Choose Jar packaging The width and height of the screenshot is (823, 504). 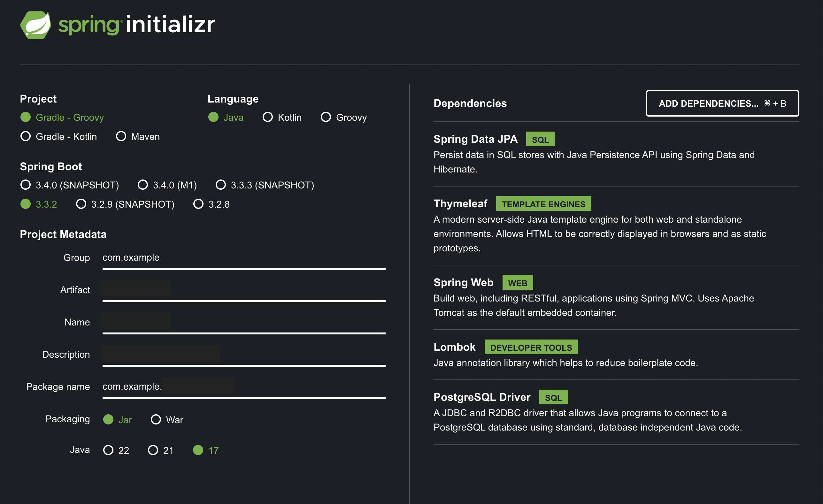118,419
